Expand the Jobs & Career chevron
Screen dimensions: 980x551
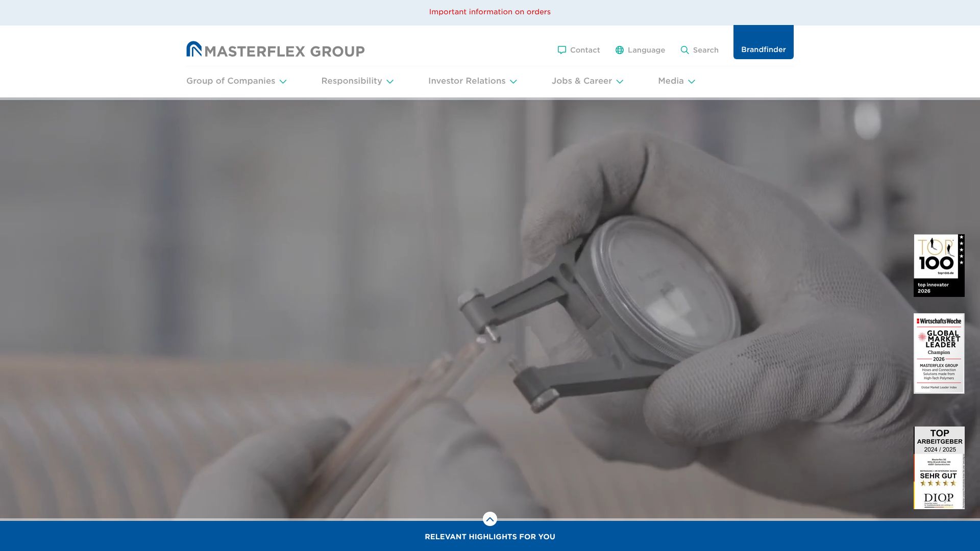click(620, 82)
